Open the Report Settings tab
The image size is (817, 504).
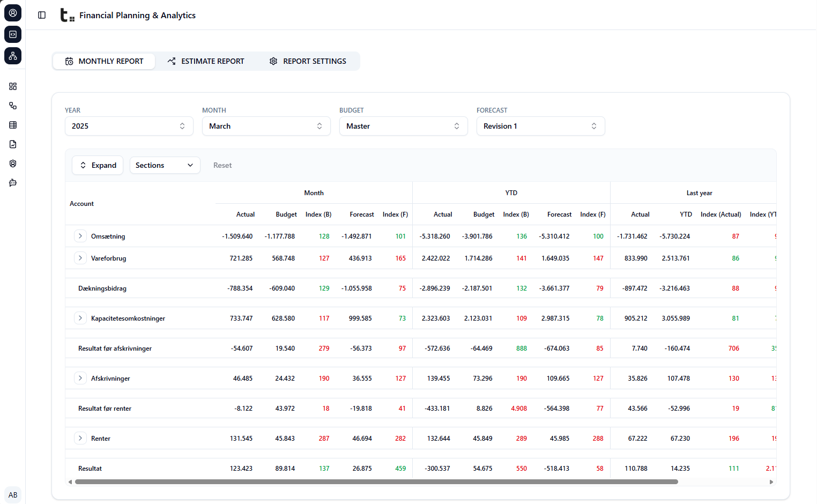click(308, 61)
